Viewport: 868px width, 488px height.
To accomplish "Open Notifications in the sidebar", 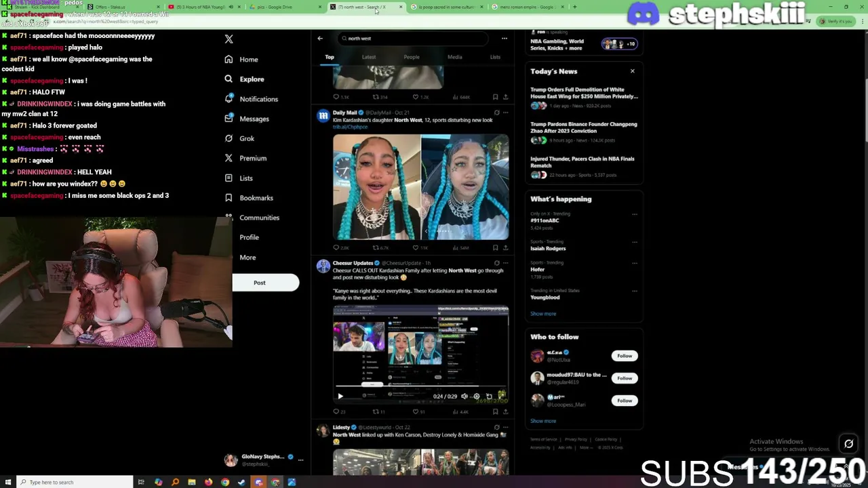I will 251,99.
